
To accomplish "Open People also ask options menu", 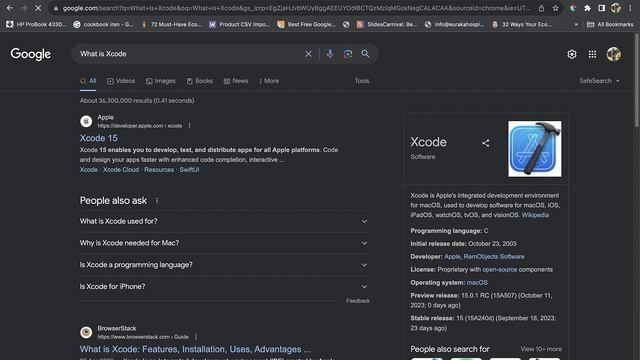I will pyautogui.click(x=157, y=200).
